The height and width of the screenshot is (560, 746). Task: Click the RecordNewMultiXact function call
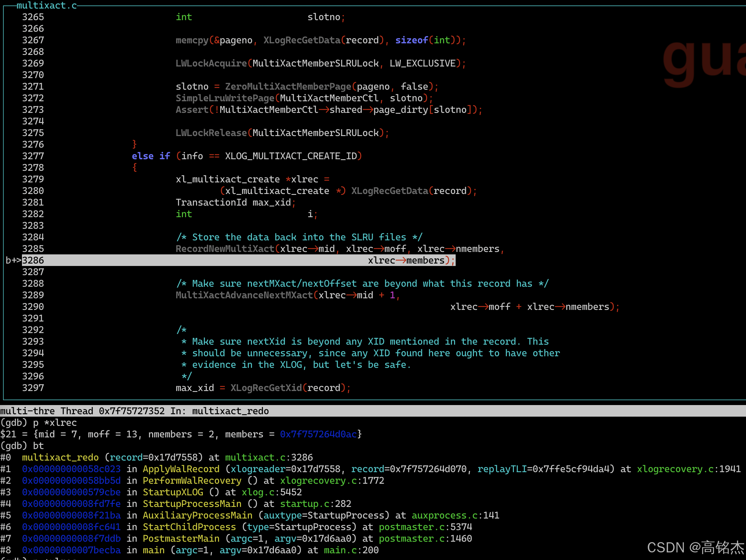[225, 249]
